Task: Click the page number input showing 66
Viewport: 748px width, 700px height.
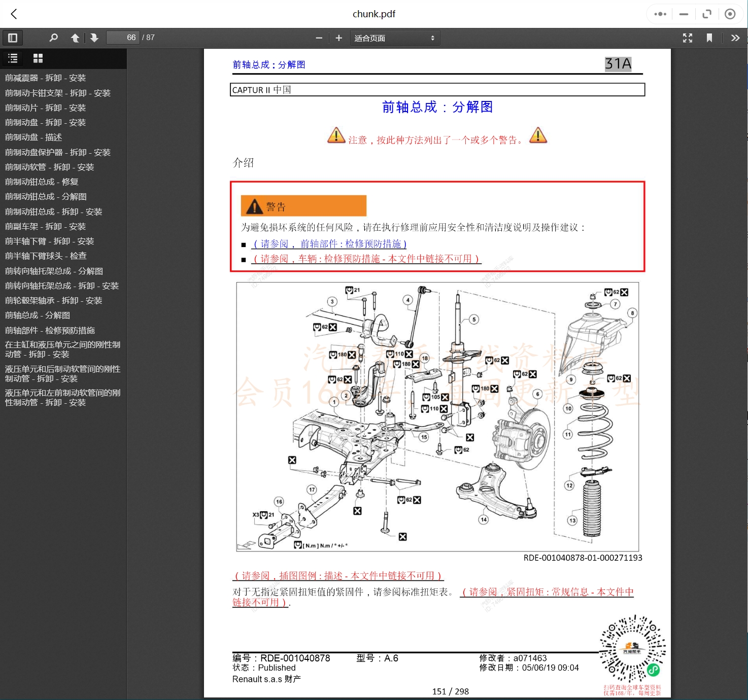Action: pos(123,37)
